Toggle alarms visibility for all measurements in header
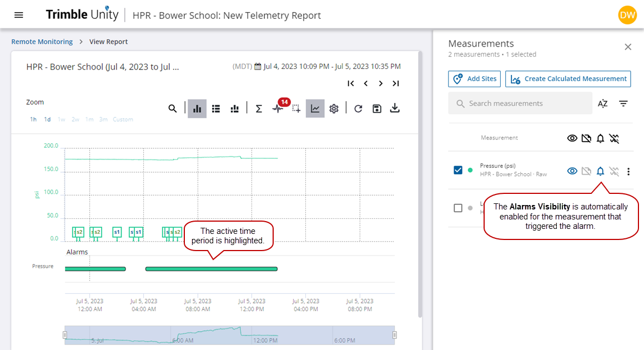The width and height of the screenshot is (644, 350). tap(601, 138)
